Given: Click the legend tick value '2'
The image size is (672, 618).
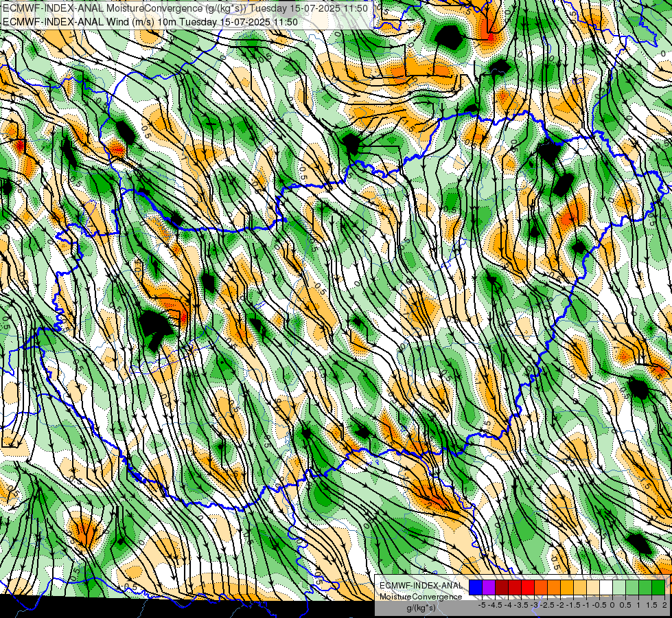Looking at the screenshot, I should [664, 605].
